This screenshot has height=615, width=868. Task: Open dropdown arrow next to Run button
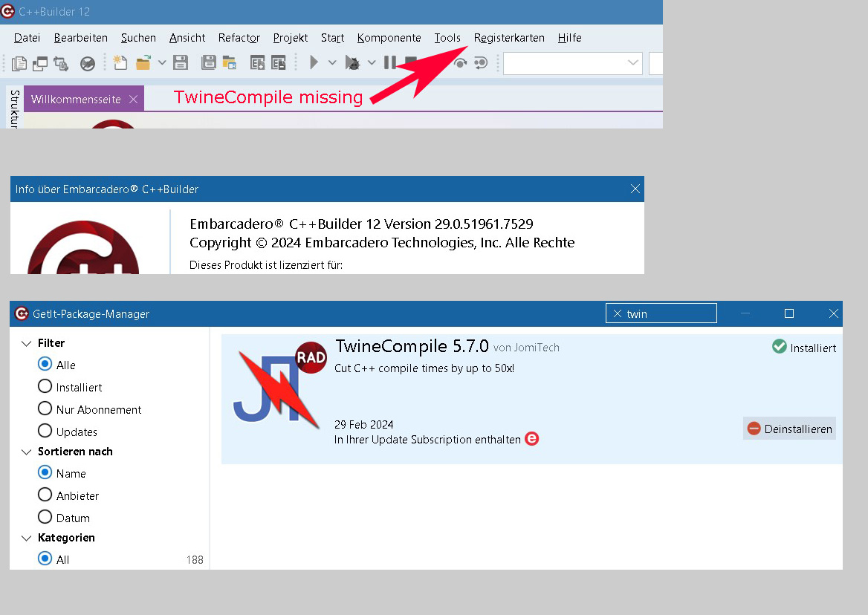pyautogui.click(x=332, y=63)
